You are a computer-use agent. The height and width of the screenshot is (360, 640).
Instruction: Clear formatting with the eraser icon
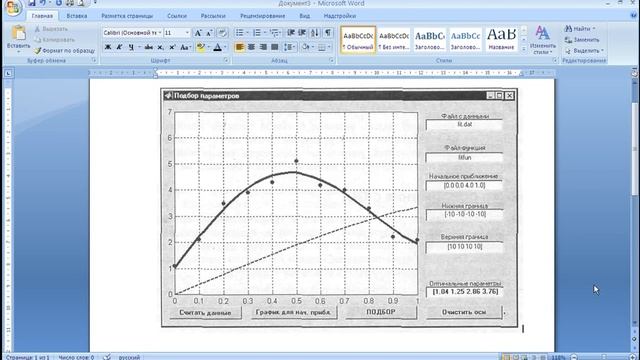222,33
